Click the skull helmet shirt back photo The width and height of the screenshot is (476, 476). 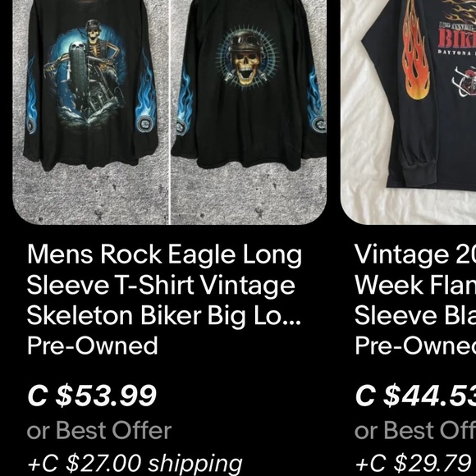[x=249, y=112]
